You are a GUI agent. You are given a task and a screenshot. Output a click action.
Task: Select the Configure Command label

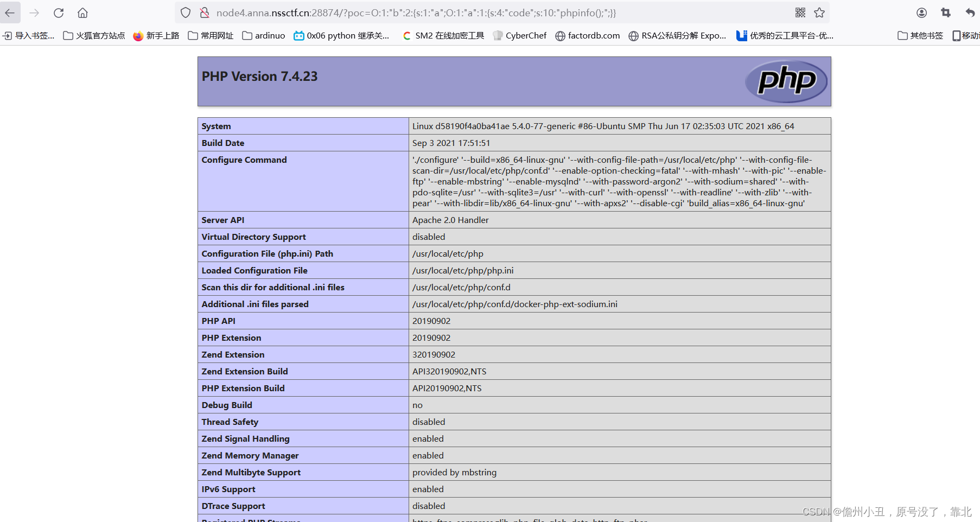point(244,160)
